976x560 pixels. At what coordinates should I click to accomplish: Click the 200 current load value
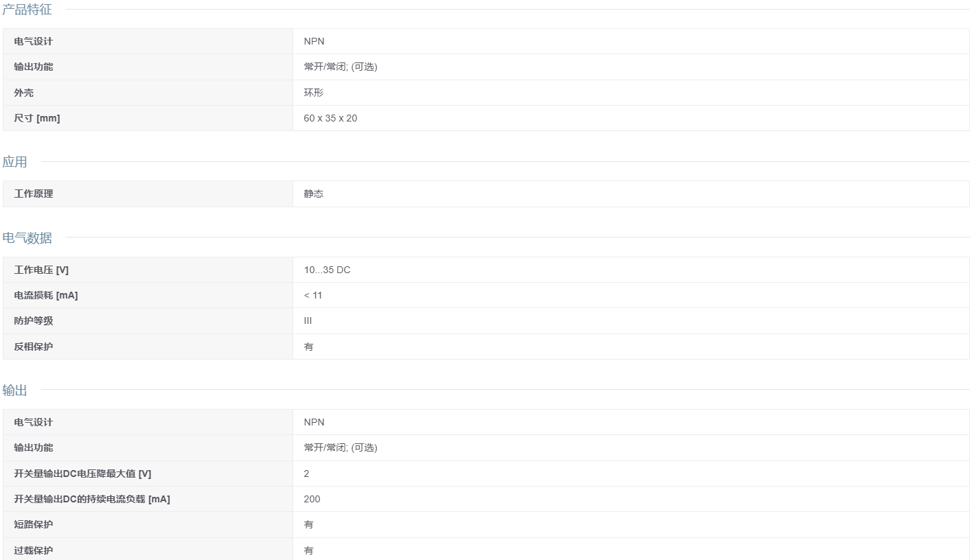coord(312,499)
